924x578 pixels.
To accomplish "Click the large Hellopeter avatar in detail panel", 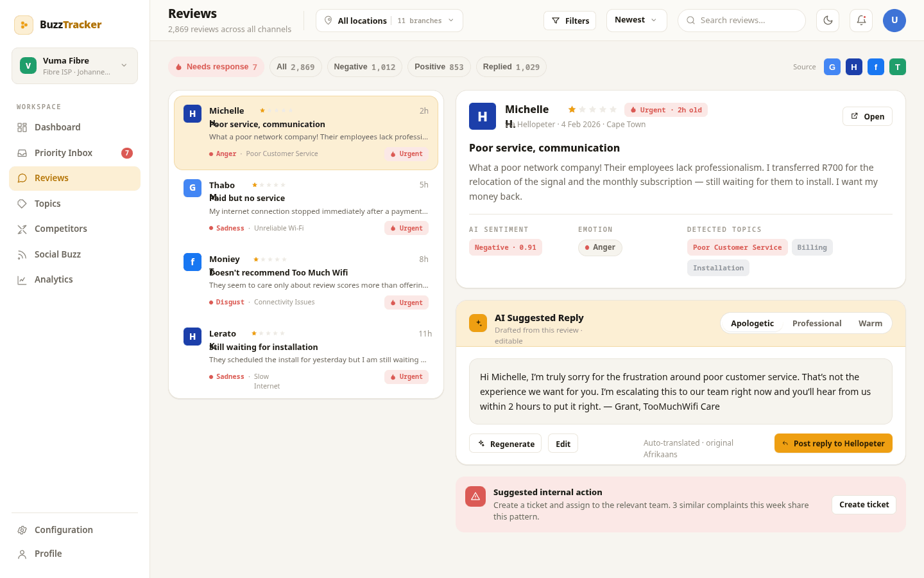I will pyautogui.click(x=483, y=116).
